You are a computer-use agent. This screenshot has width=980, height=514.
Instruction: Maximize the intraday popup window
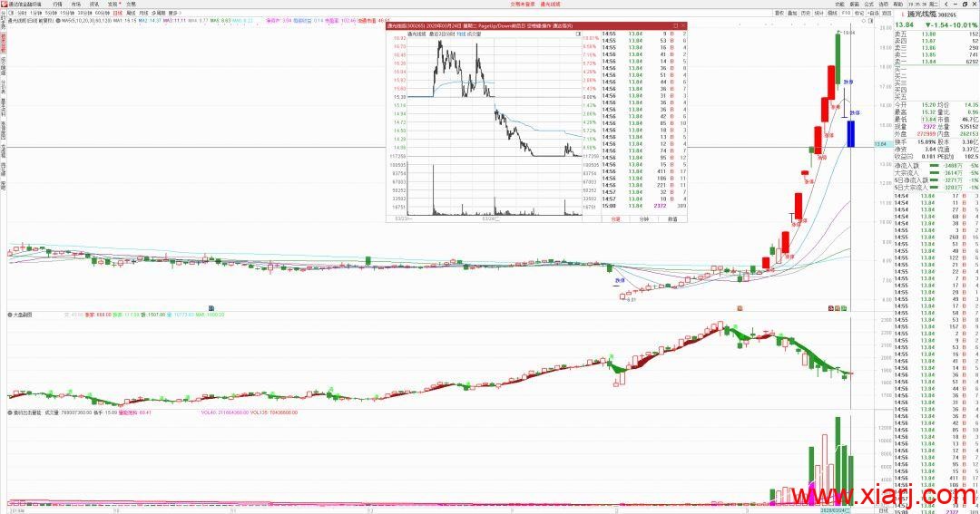tap(676, 26)
